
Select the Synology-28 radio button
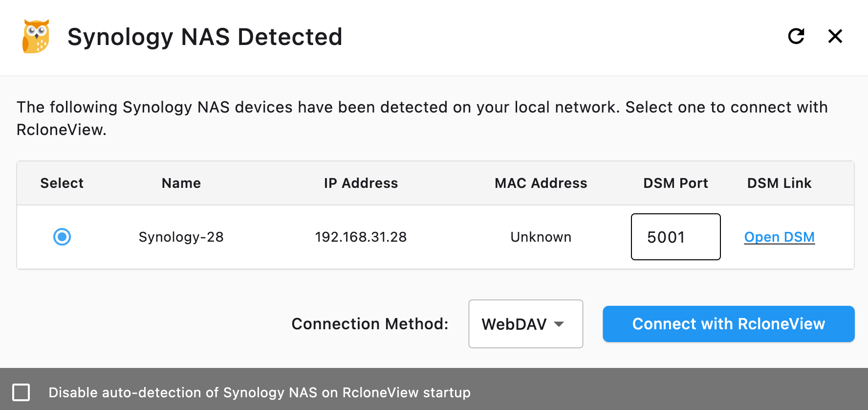(62, 237)
